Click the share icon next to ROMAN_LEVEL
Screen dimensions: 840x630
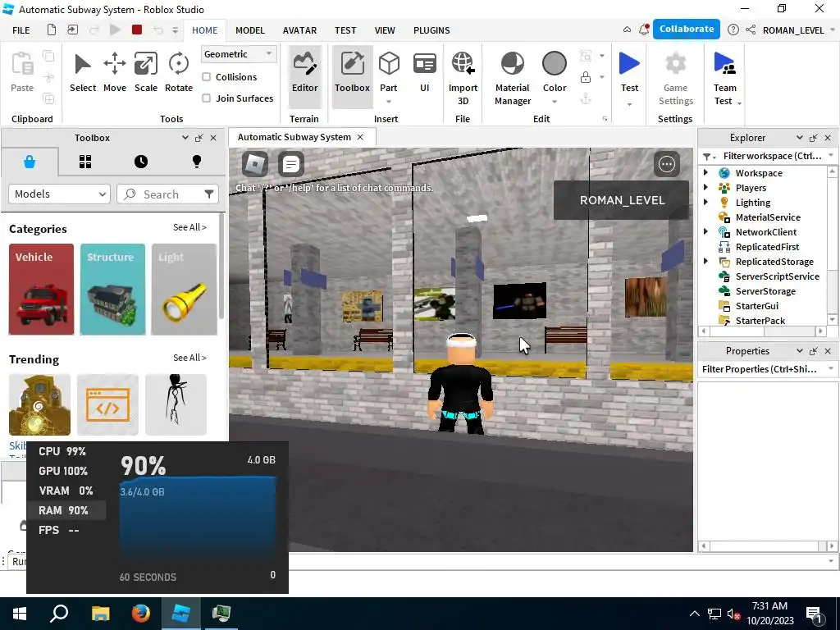[x=751, y=30]
